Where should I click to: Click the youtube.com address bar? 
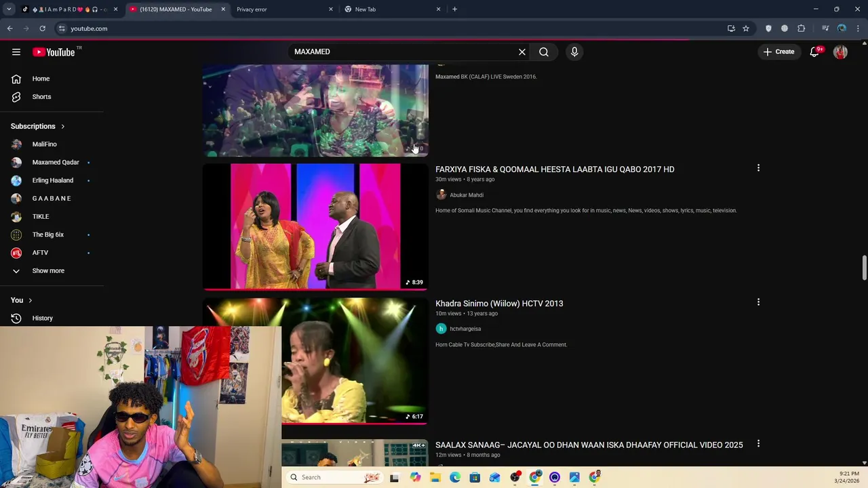pos(393,28)
